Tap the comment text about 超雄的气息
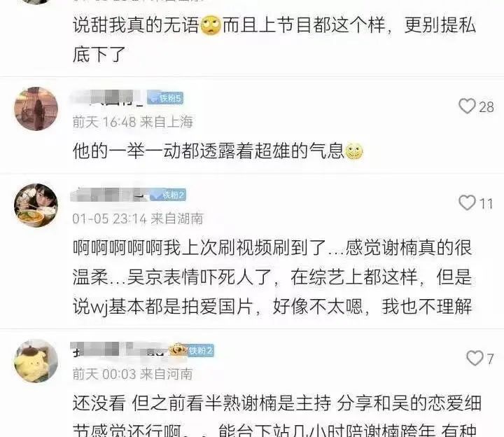 tap(218, 151)
